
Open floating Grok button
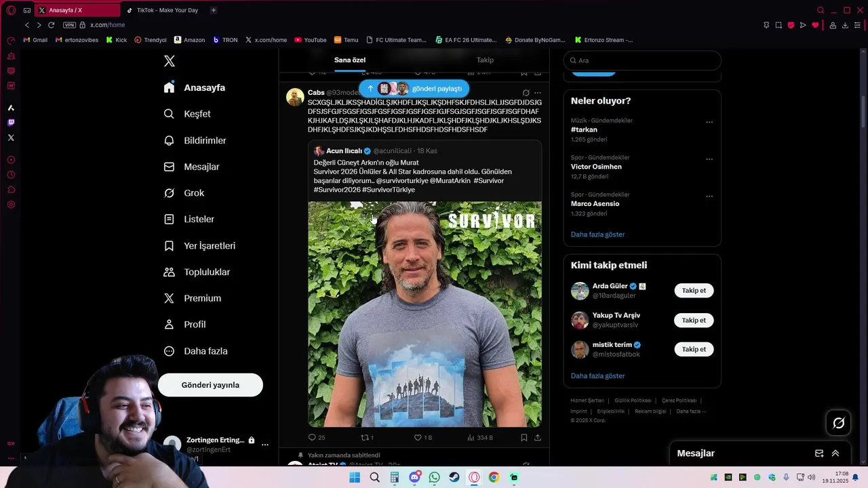[x=839, y=423]
